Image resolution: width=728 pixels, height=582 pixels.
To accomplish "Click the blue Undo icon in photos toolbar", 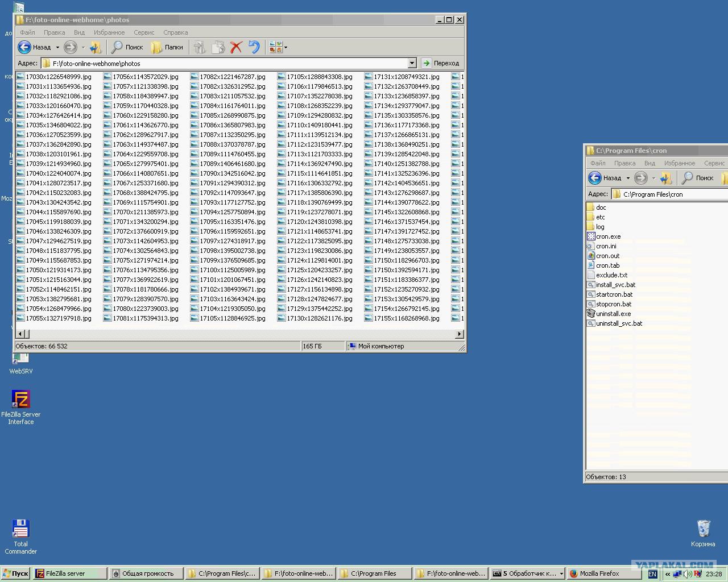I will (x=254, y=47).
